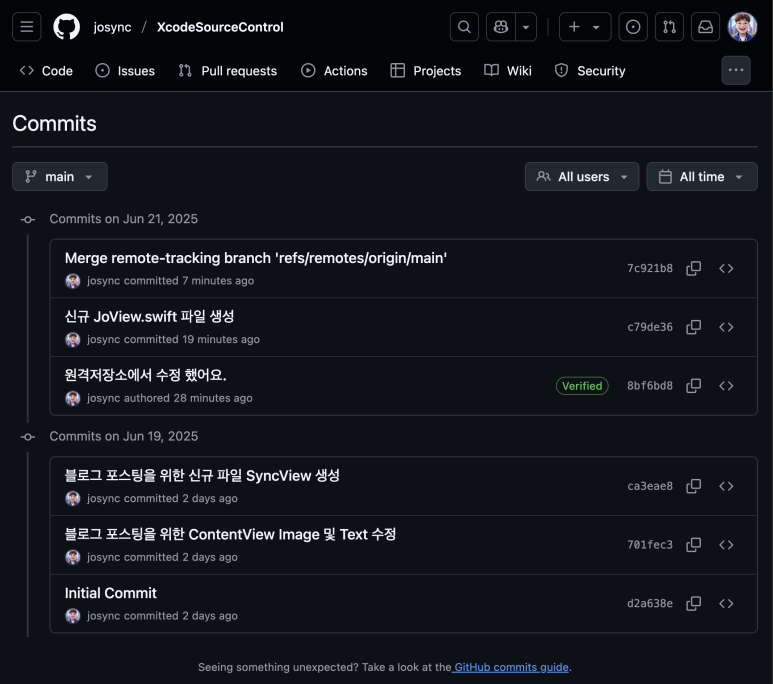The width and height of the screenshot is (773, 684).
Task: Click josync author name on Verified commit row
Action: (104, 398)
